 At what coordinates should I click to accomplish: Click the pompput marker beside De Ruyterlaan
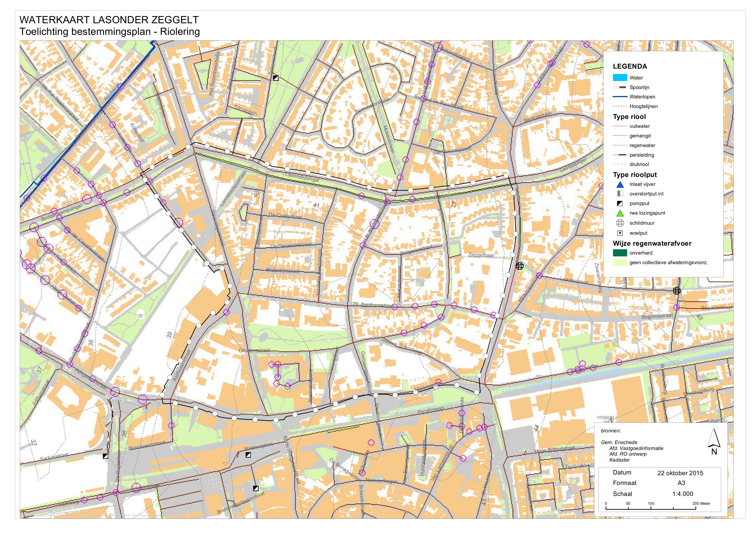coord(105,456)
